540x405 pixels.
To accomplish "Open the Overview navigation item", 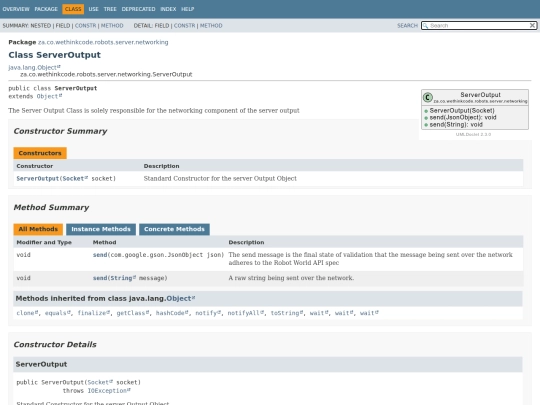I will tap(16, 9).
